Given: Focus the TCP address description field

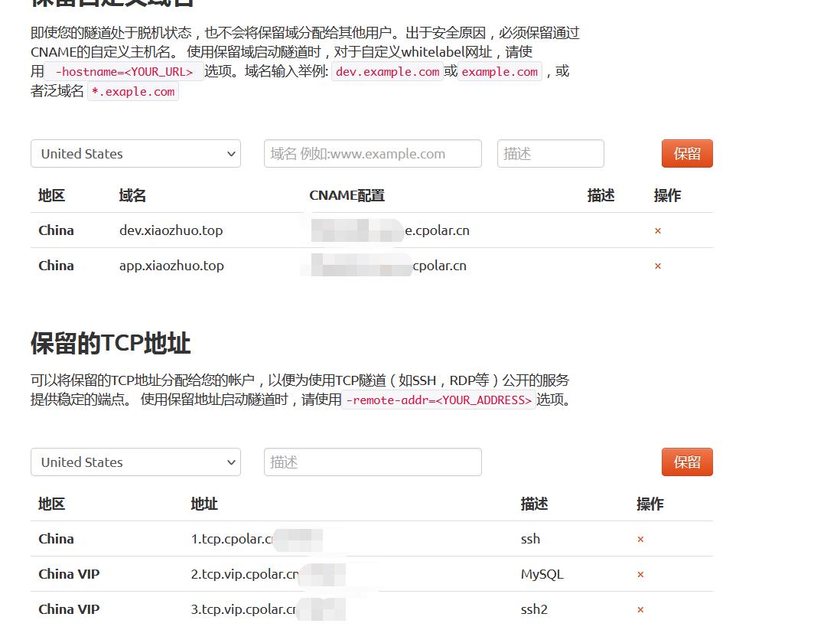Looking at the screenshot, I should point(373,462).
